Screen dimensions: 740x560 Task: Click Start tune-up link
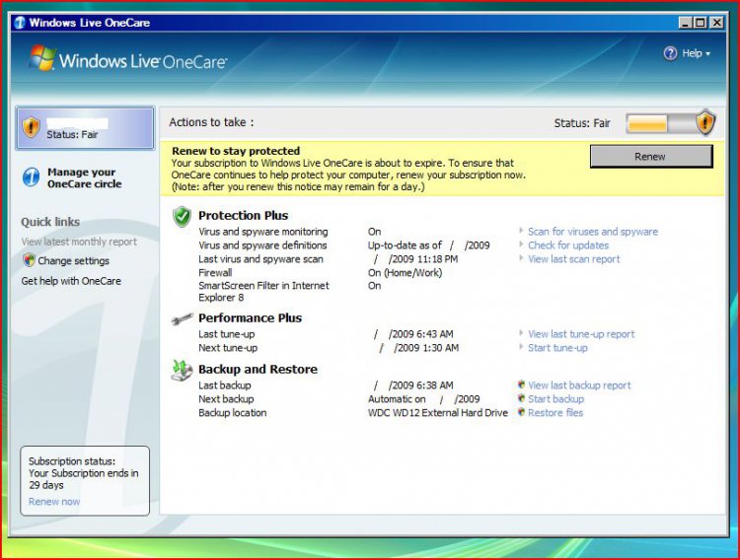pyautogui.click(x=557, y=348)
